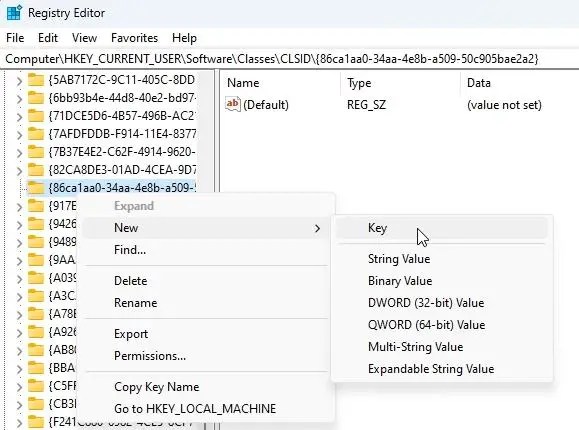Click folder icon of {9AA key
This screenshot has width=579, height=430.
click(36, 260)
